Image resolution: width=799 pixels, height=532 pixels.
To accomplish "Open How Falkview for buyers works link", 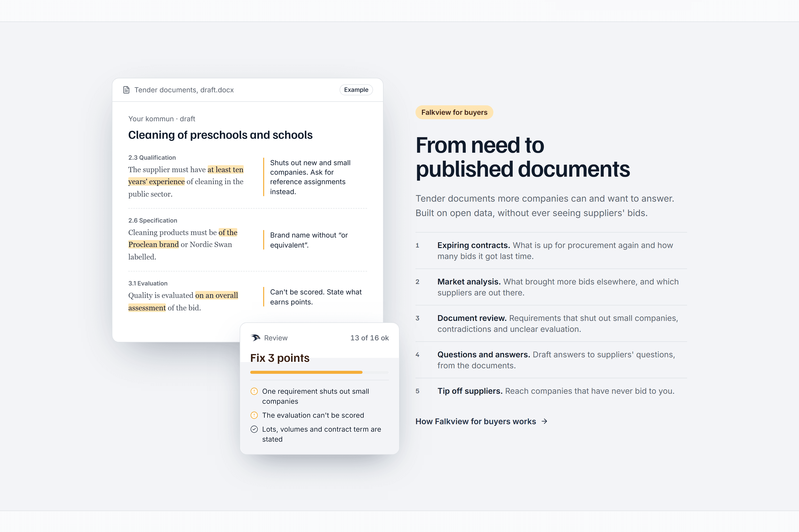I will pos(481,421).
